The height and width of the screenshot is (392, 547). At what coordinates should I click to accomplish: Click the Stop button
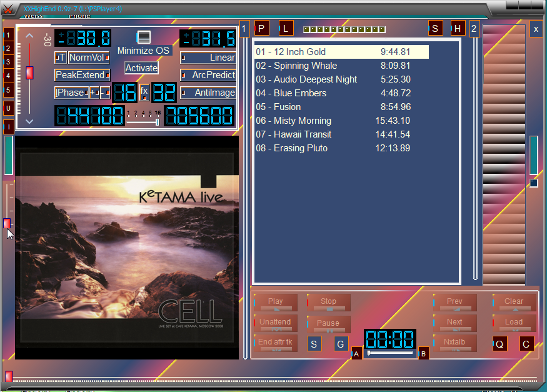(x=328, y=303)
